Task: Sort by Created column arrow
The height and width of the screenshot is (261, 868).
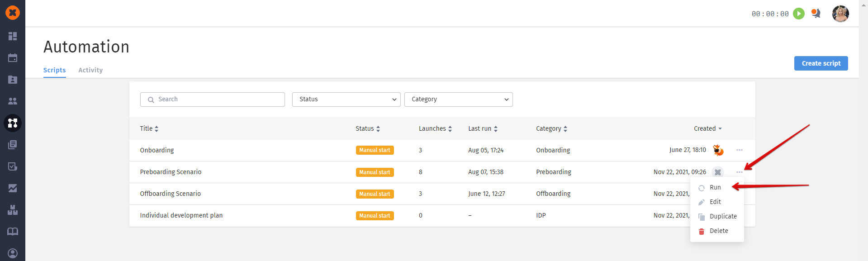Action: coord(720,129)
